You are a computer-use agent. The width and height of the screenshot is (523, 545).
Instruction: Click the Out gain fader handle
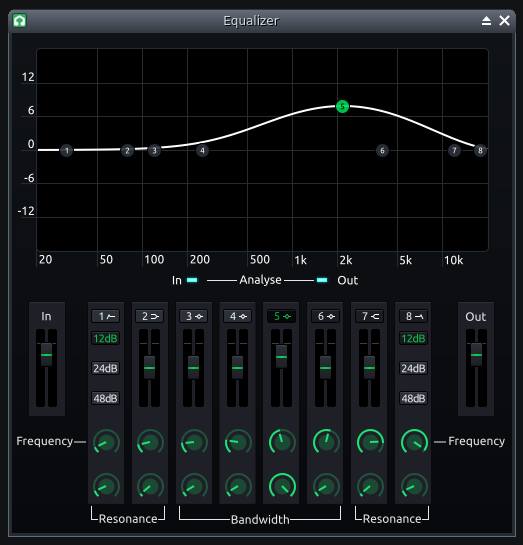click(476, 355)
